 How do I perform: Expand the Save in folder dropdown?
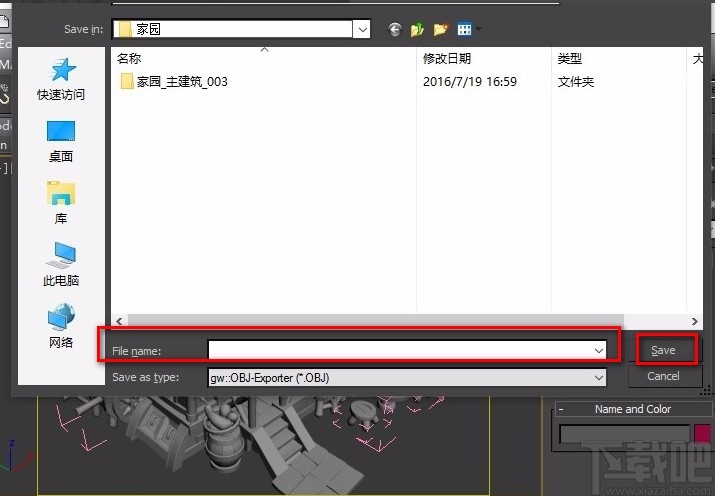[x=363, y=30]
